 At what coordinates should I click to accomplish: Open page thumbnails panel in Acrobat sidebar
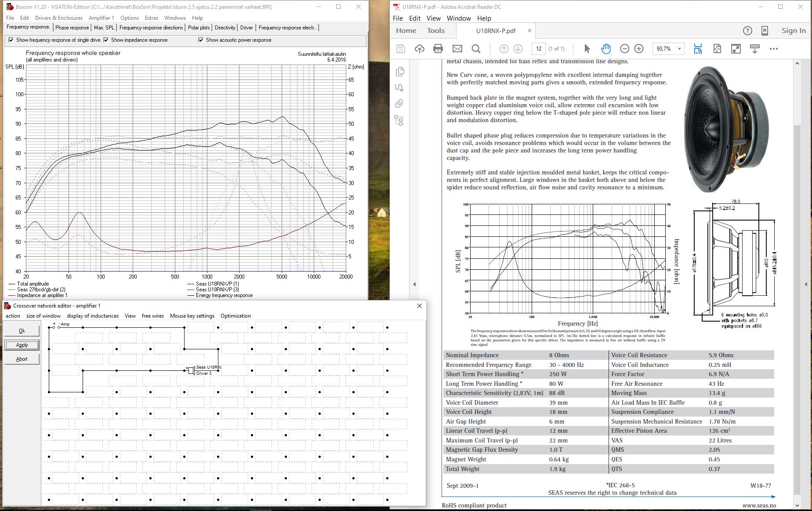399,72
